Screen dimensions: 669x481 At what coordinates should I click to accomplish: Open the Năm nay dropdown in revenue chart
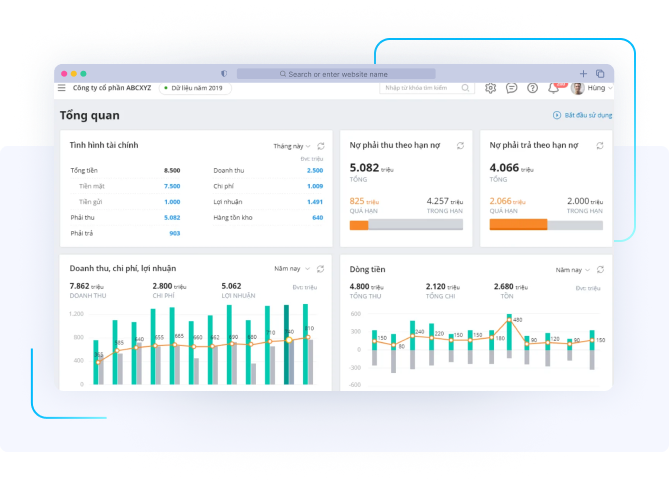(x=292, y=268)
